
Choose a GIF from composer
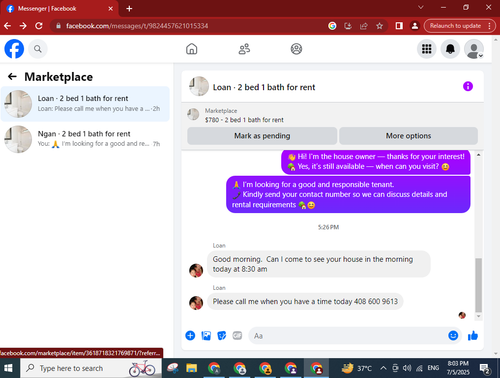237,335
